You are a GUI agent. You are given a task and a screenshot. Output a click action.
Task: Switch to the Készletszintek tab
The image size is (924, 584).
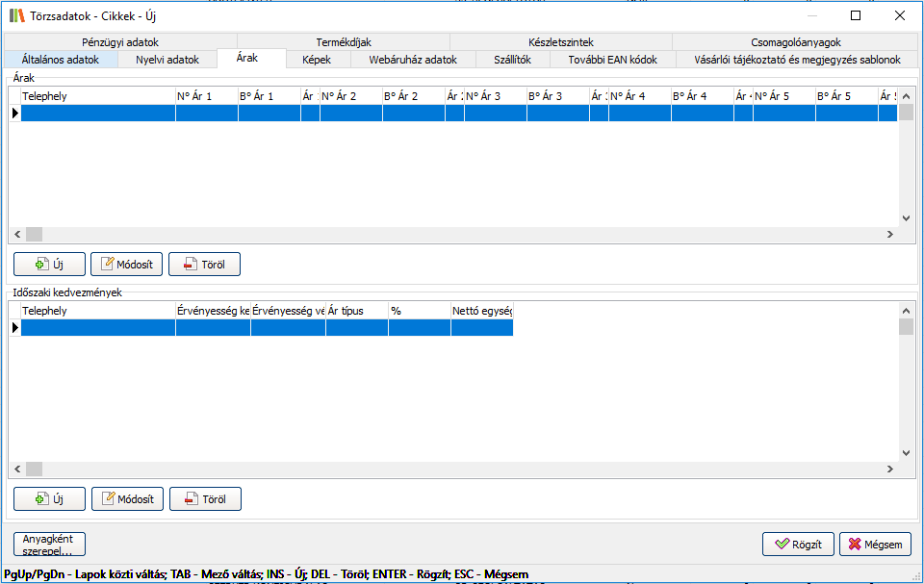[560, 42]
